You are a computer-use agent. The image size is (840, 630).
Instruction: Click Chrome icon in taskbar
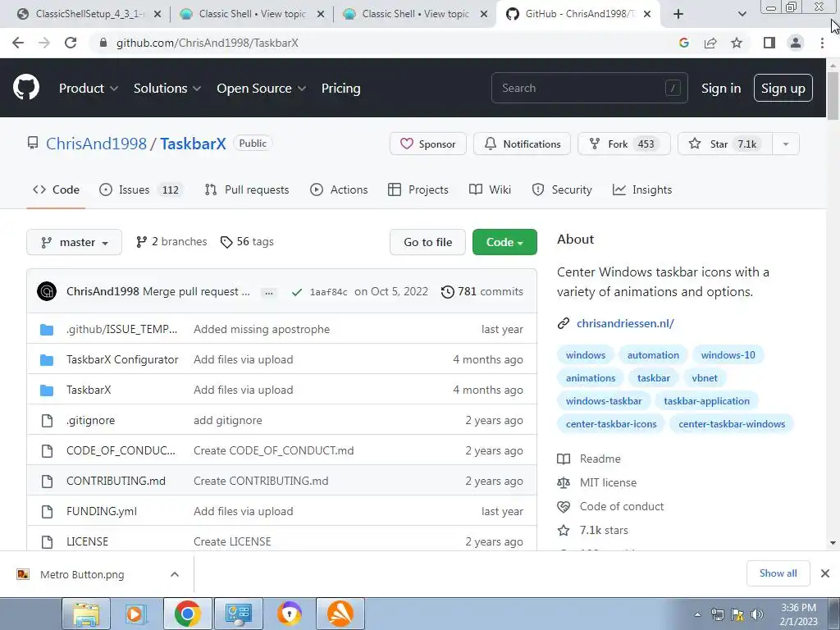187,614
